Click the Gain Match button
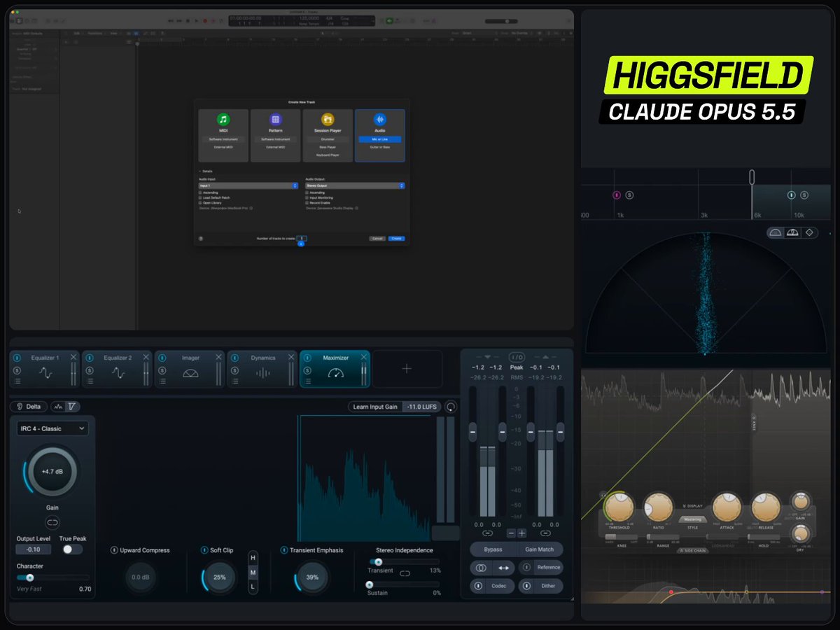Screen dimensions: 840x630 click(540, 549)
